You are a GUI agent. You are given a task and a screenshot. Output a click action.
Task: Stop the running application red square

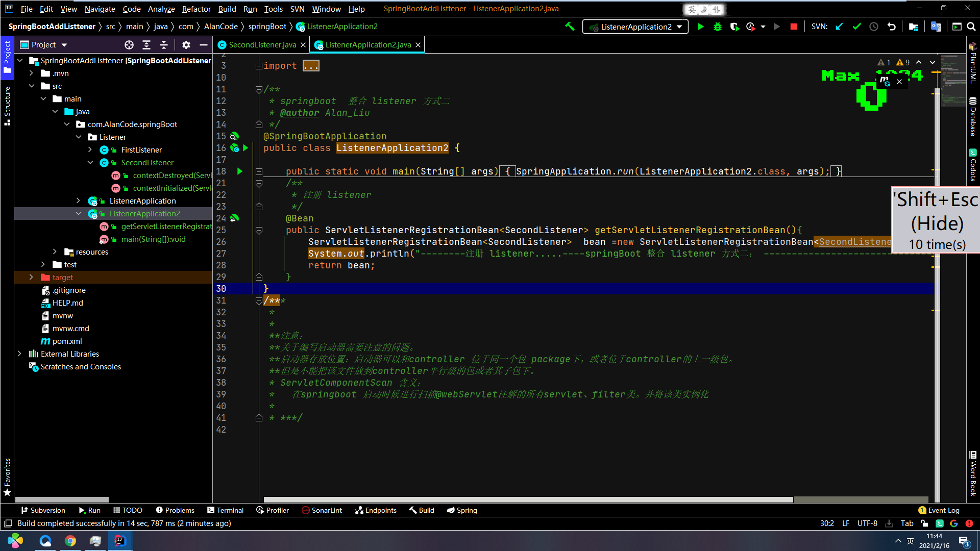pyautogui.click(x=794, y=27)
